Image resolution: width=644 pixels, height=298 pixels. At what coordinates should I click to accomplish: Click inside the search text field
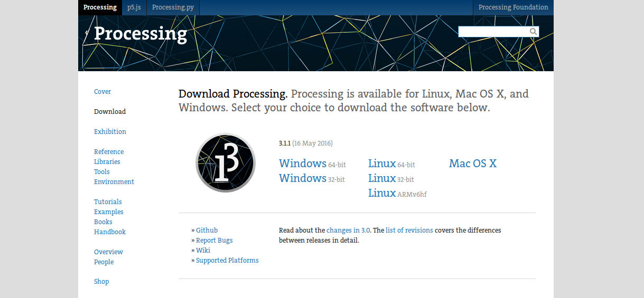point(493,32)
